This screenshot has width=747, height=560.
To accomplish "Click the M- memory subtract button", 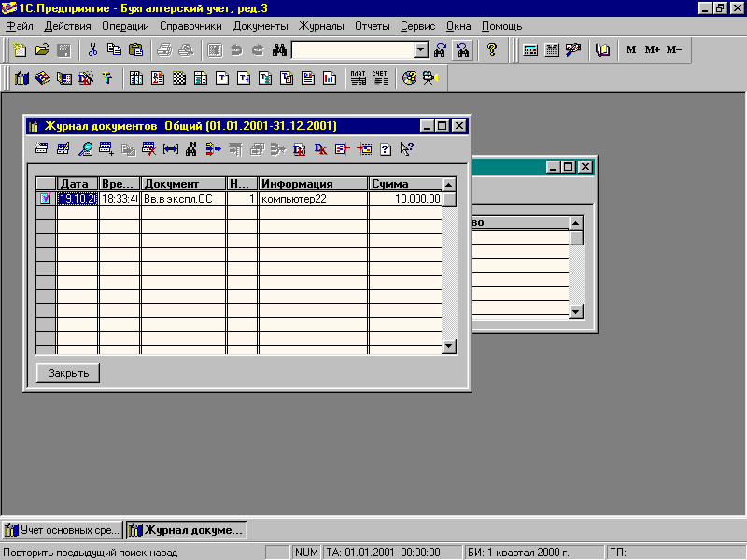I will pos(673,49).
